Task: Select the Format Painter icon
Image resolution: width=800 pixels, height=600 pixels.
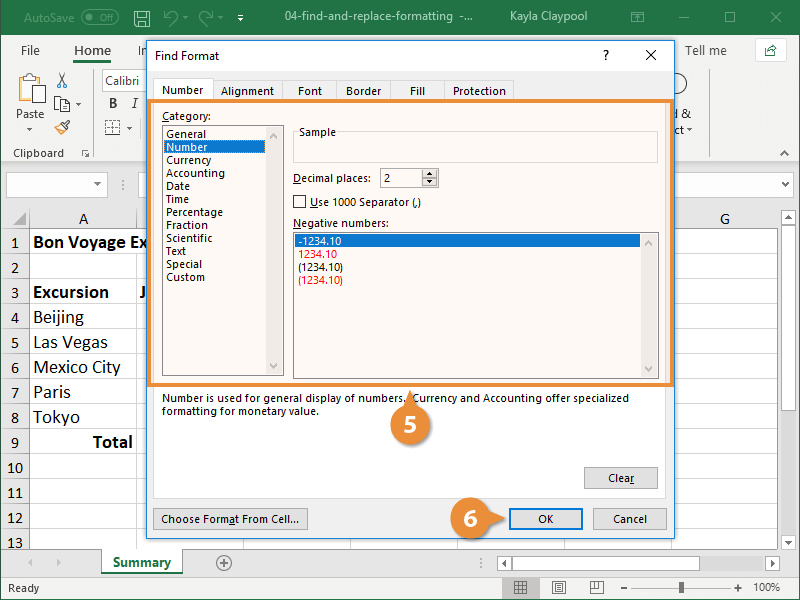Action: tap(62, 127)
